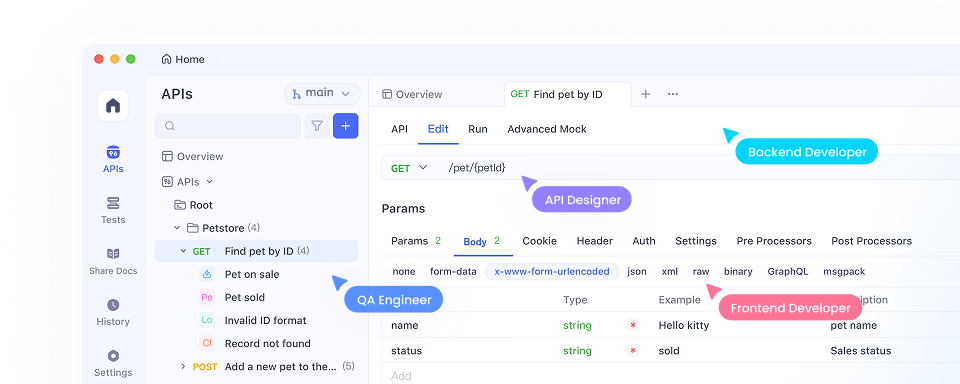960x384 pixels.
Task: Select the json body type
Action: 637,271
